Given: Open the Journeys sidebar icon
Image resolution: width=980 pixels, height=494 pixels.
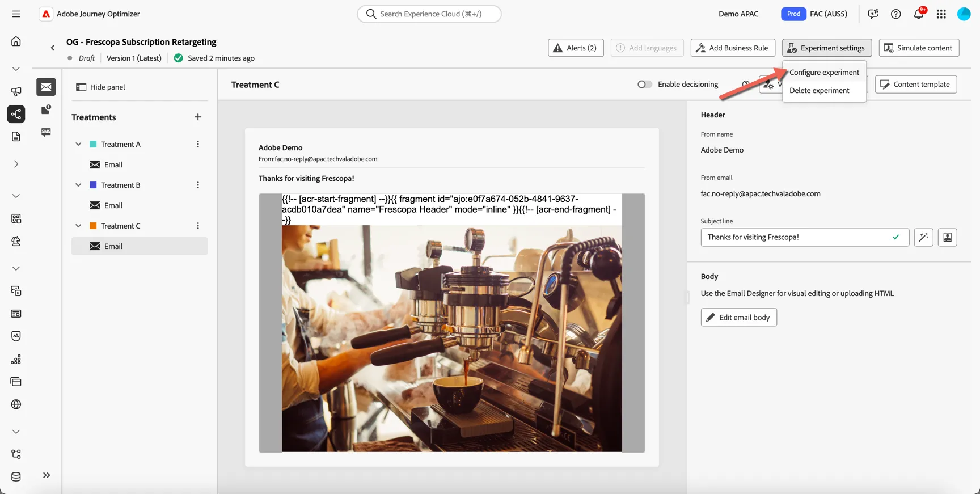Looking at the screenshot, I should [x=16, y=114].
